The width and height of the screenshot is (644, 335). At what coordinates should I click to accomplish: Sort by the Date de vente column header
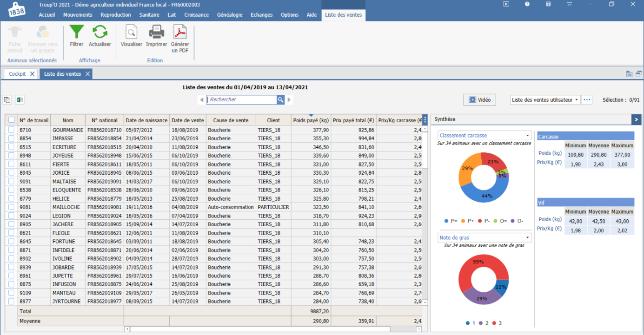187,120
